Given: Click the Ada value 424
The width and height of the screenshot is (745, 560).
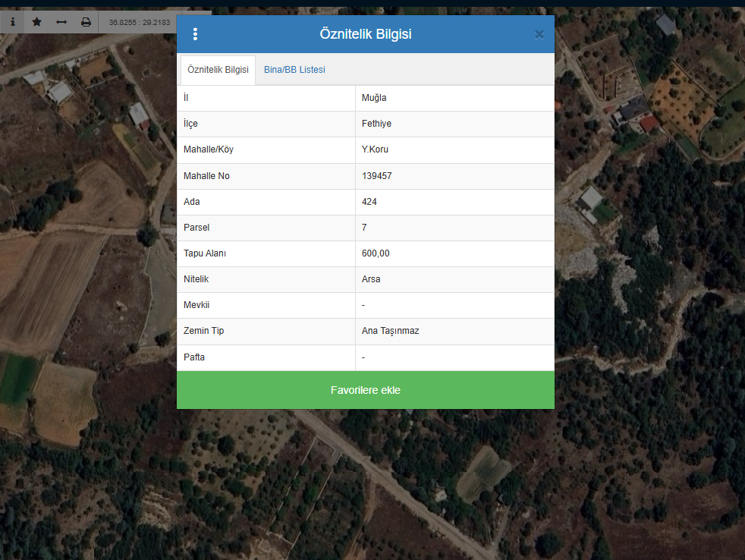Looking at the screenshot, I should coord(369,202).
